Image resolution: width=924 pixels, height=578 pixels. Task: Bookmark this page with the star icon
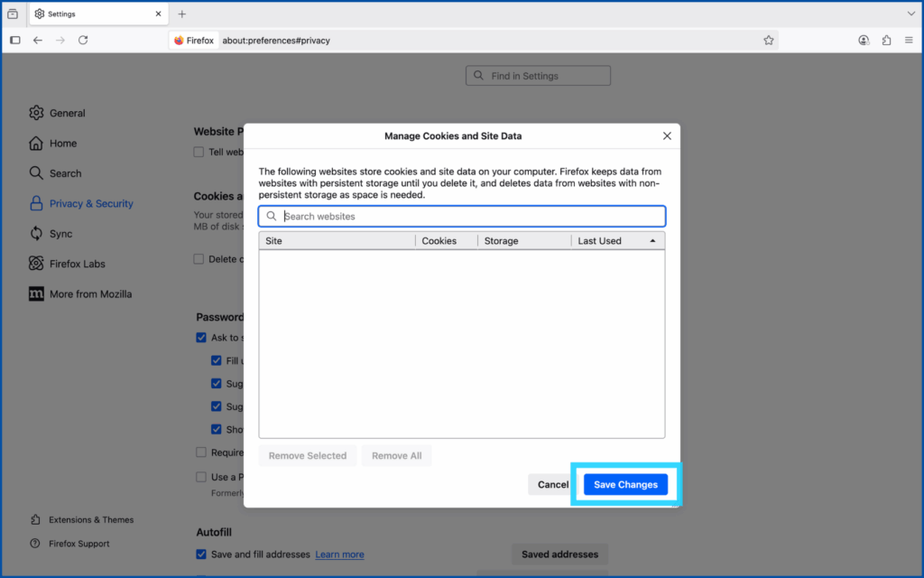pyautogui.click(x=769, y=40)
